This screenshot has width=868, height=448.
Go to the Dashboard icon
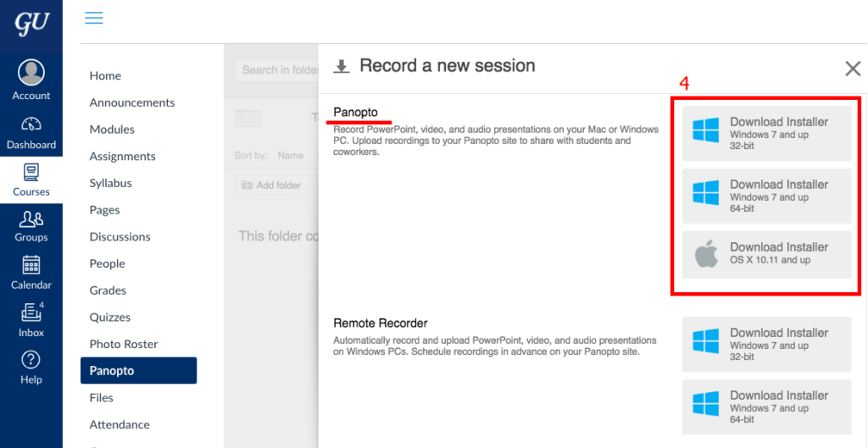tap(31, 124)
